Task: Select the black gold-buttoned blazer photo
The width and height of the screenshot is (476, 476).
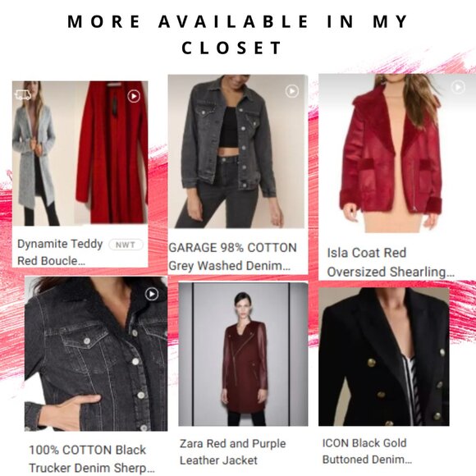Action: (x=384, y=356)
